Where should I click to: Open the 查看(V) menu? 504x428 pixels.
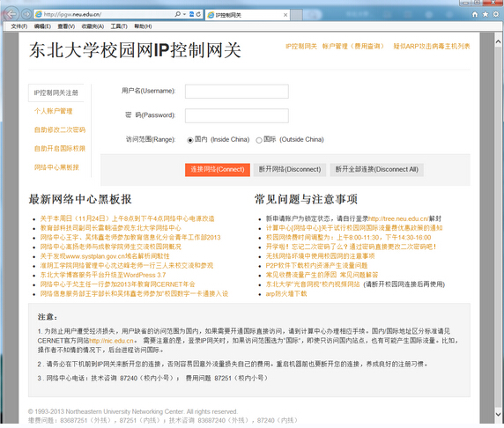(66, 26)
